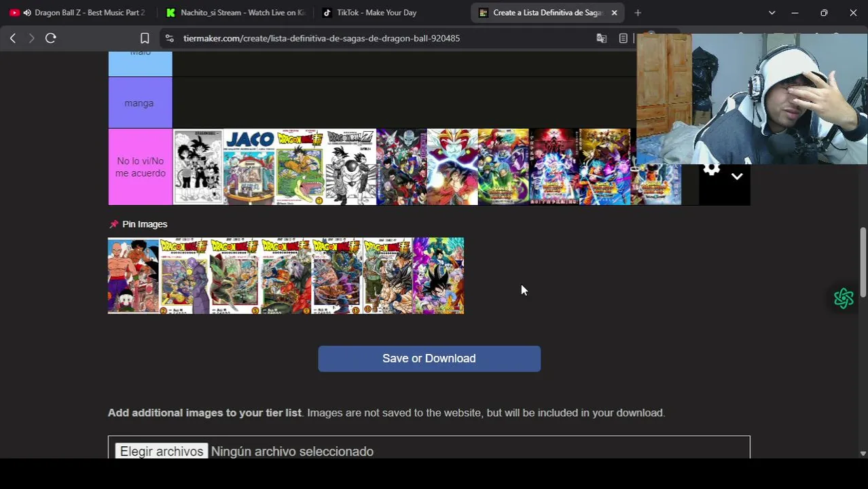Move No lo vi row down with chevron
This screenshot has height=489, width=868.
[x=737, y=177]
